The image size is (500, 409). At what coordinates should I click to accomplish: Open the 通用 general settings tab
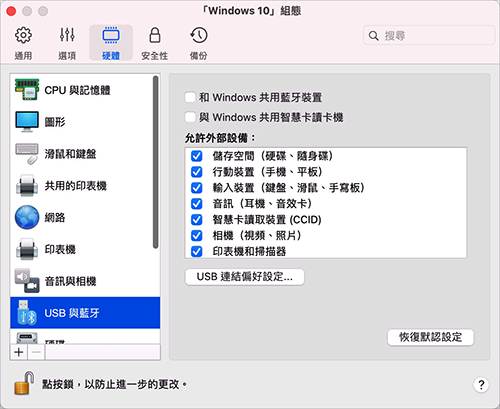[23, 43]
